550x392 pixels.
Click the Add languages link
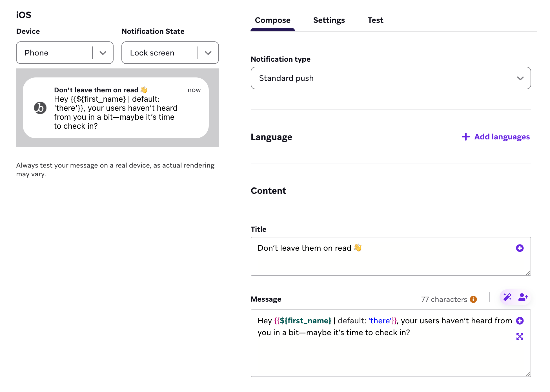pos(502,137)
